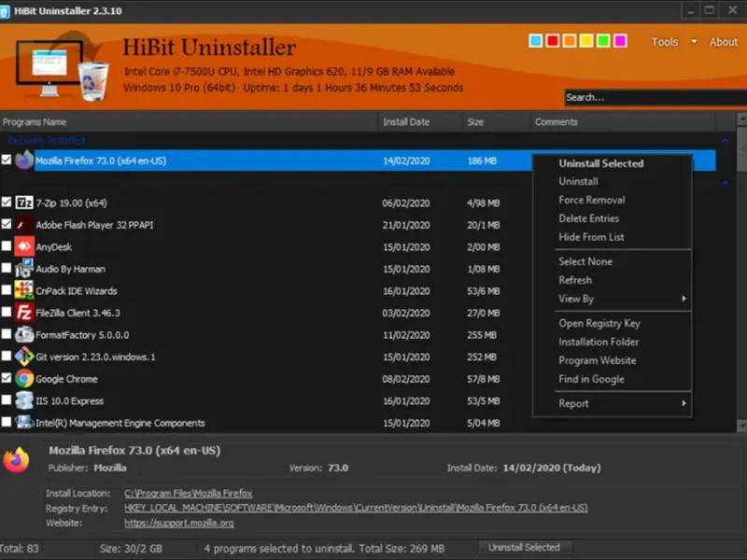The width and height of the screenshot is (747, 560).
Task: Check the Intel Management Engine Components checkbox
Action: click(x=7, y=422)
